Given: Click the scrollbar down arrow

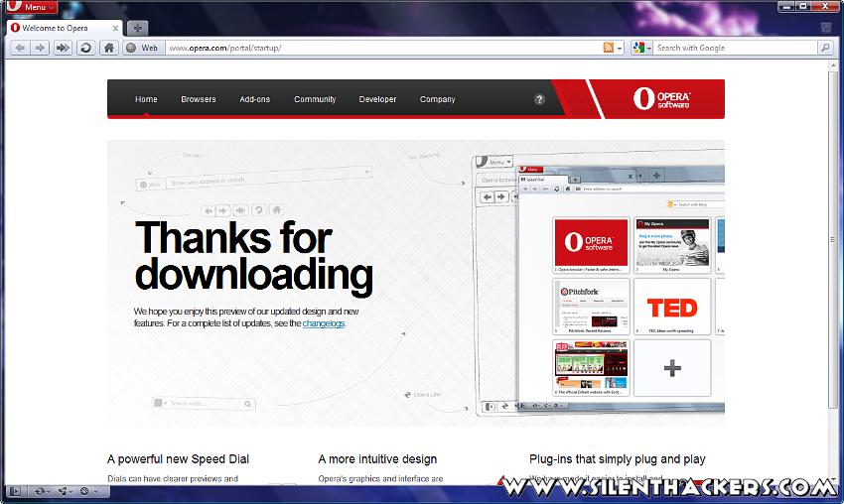Looking at the screenshot, I should pyautogui.click(x=833, y=480).
